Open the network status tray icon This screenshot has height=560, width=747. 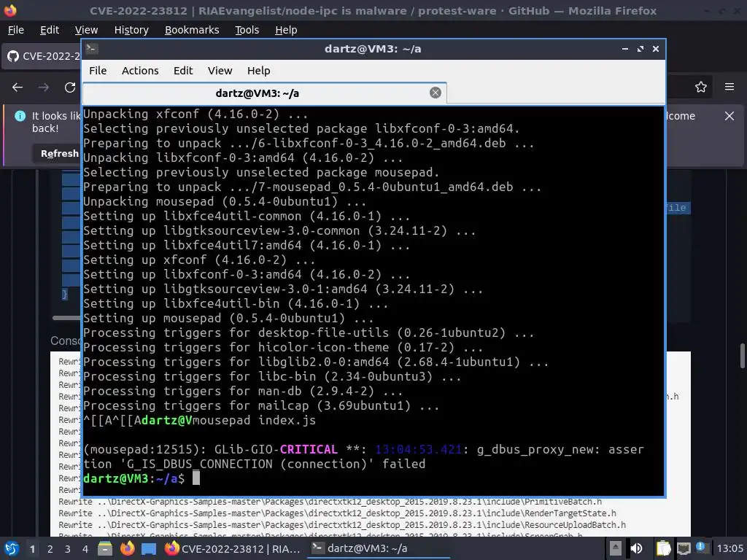point(684,548)
